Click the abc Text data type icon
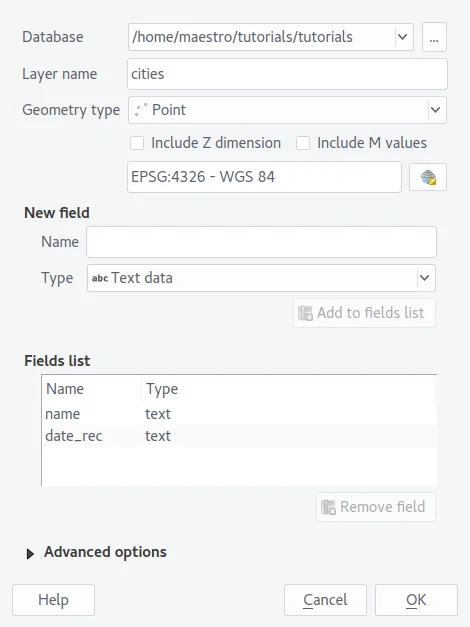The height and width of the screenshot is (627, 470). (x=100, y=278)
